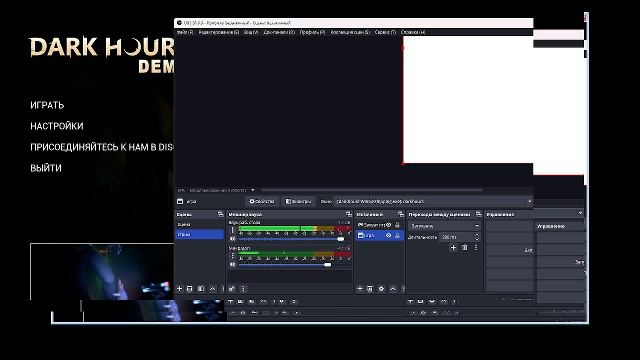Expand the Управление controls panel dropdown arrow
640x360 pixels.
click(x=580, y=213)
